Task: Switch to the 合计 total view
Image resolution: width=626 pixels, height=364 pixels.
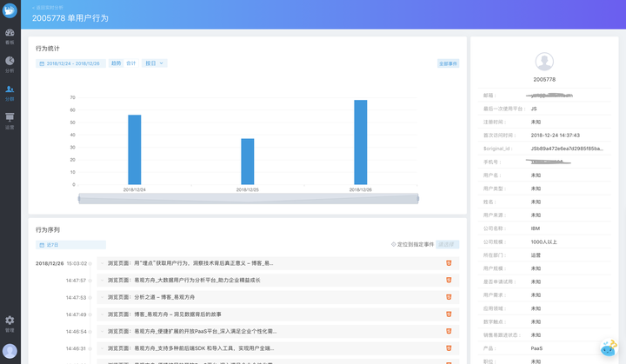Action: point(131,63)
